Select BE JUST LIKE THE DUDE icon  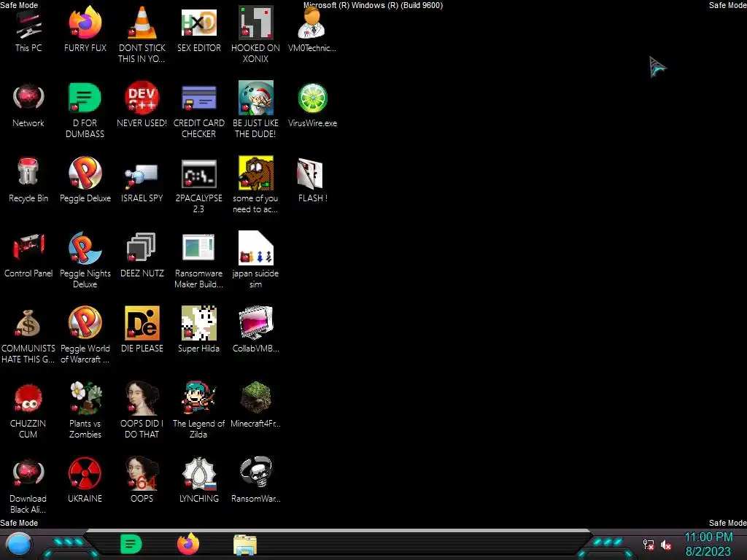pyautogui.click(x=256, y=98)
